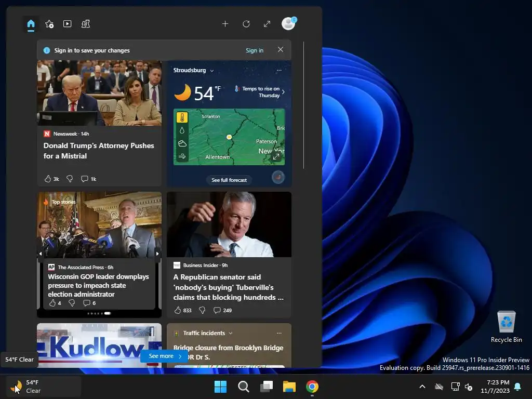Select the last top stories page dot
The width and height of the screenshot is (532, 399).
(x=108, y=313)
